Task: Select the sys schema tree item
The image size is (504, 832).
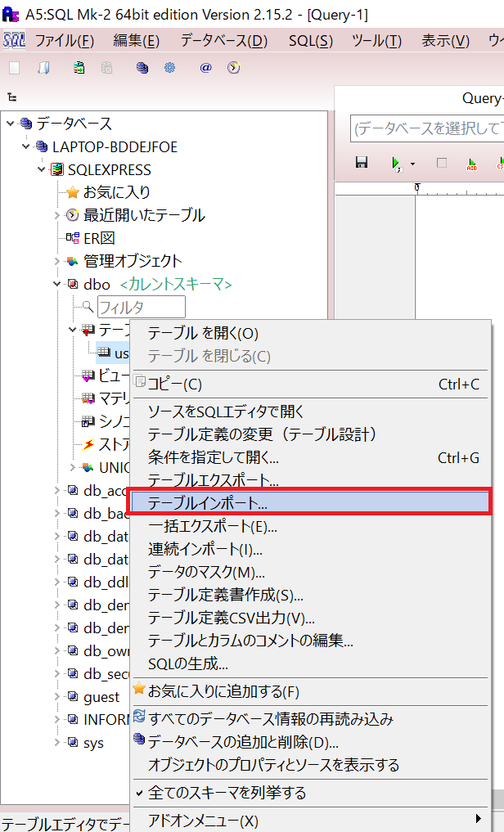Action: point(93,743)
